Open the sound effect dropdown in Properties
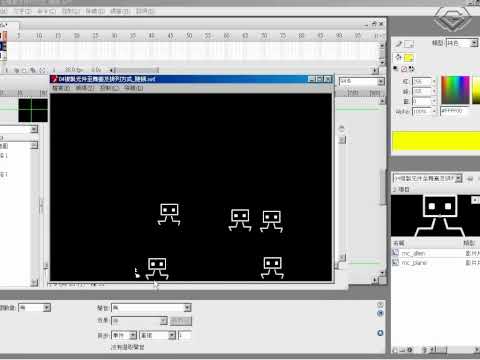 139,321
